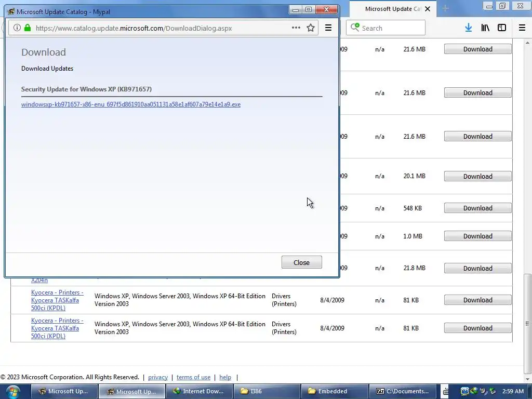Switch to the C:\Documents... 7-Zip taskbar item
This screenshot has height=399, width=532.
coord(403,392)
